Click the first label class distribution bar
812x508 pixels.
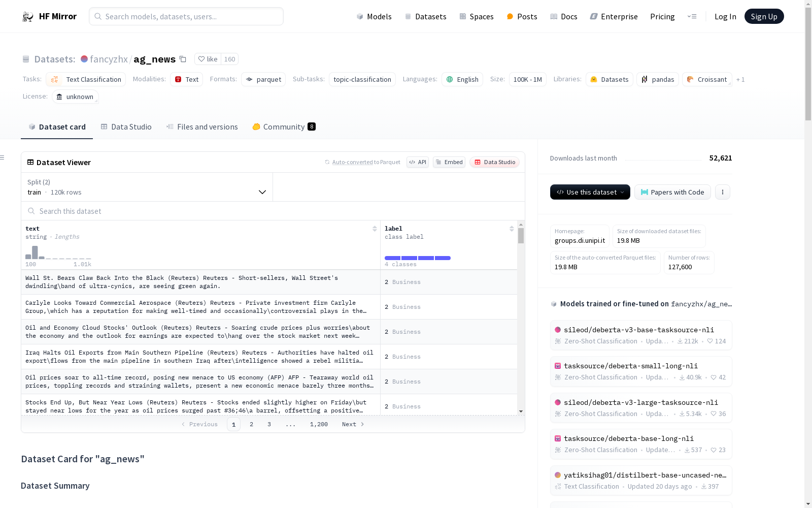392,258
